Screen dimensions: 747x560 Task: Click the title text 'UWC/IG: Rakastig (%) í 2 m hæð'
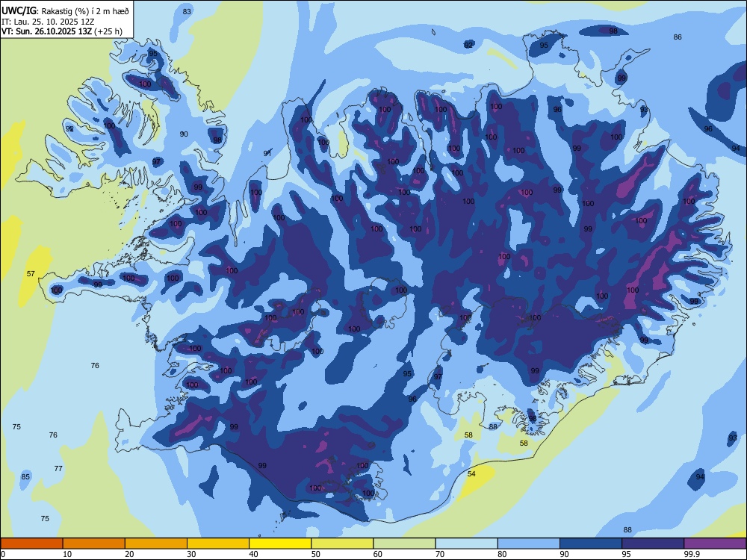tap(65, 10)
